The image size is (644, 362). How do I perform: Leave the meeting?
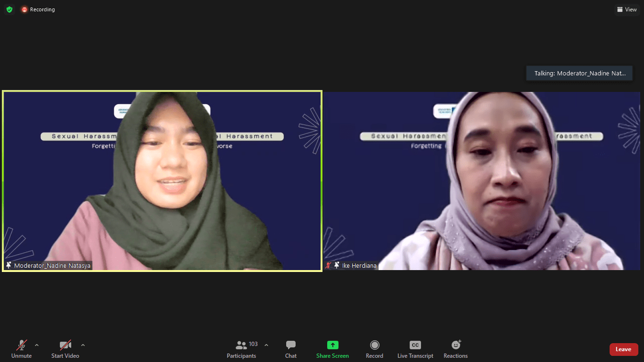click(x=623, y=349)
